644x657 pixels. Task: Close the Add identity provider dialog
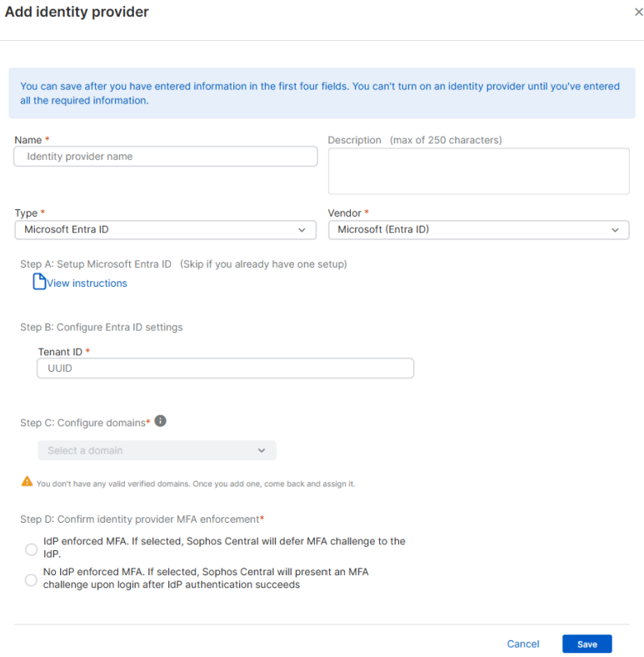pos(638,13)
